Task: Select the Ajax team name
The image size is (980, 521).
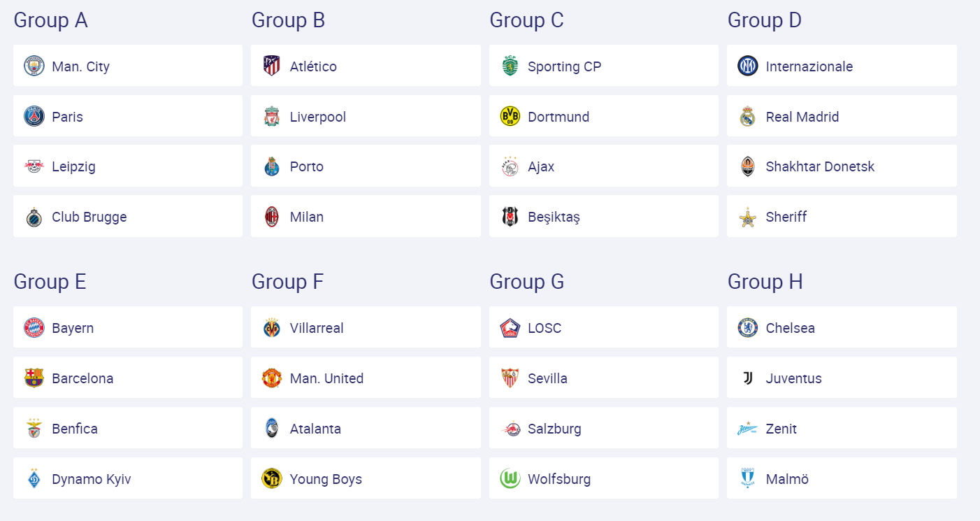Action: coord(541,166)
